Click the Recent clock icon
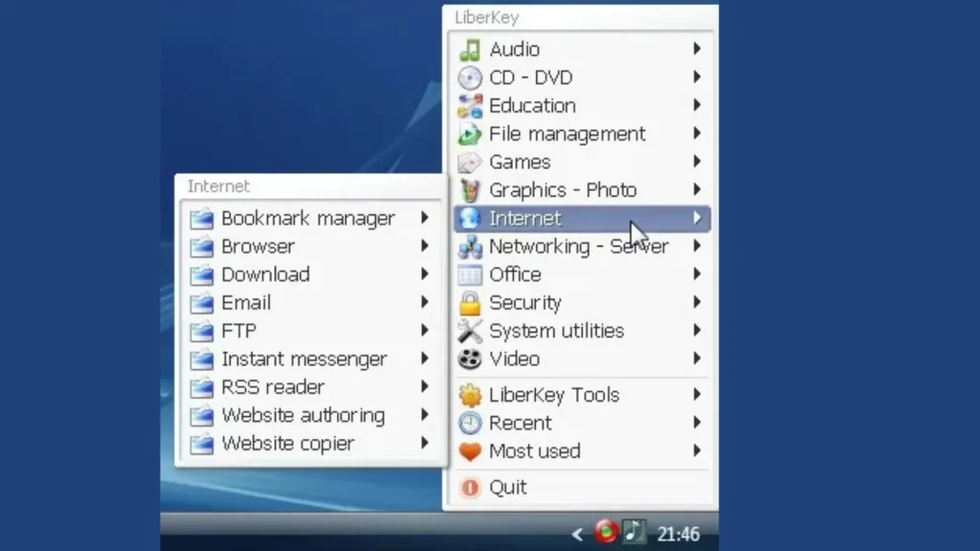980x551 pixels. coord(468,423)
